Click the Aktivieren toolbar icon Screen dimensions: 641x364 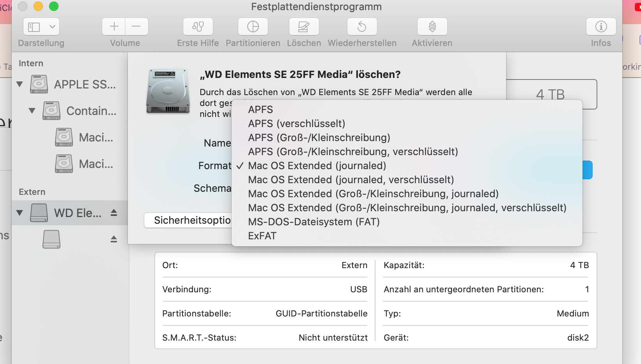(x=432, y=27)
